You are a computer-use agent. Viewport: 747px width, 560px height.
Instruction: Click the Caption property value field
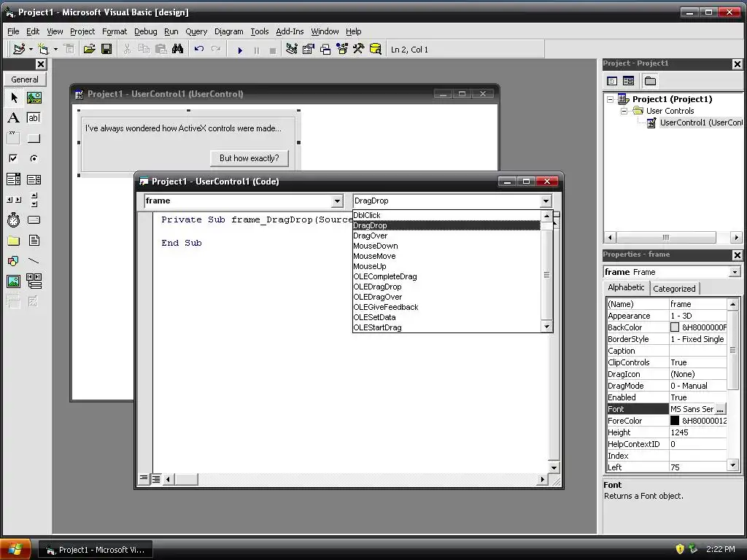coord(698,351)
